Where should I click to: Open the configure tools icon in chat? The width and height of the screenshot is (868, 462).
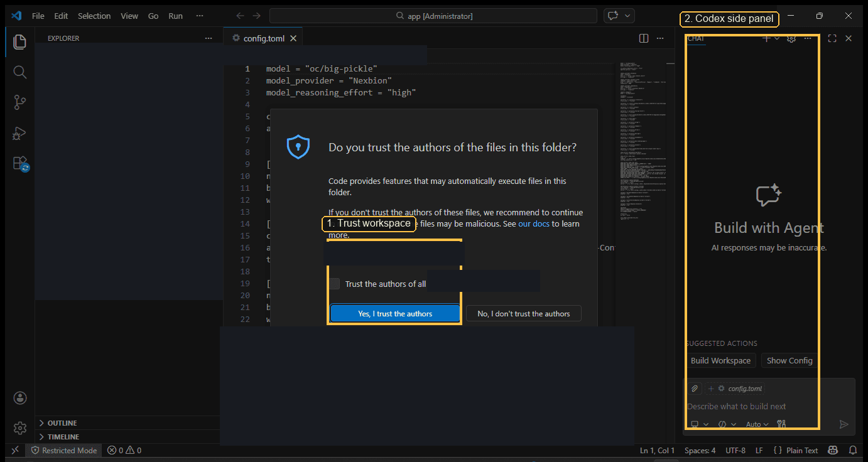click(x=781, y=424)
